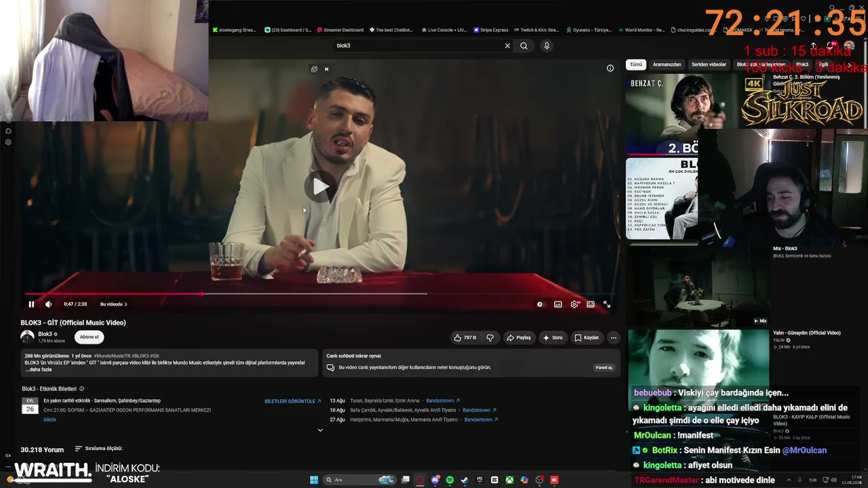Expand the description with '...daha fazla'

(38, 369)
